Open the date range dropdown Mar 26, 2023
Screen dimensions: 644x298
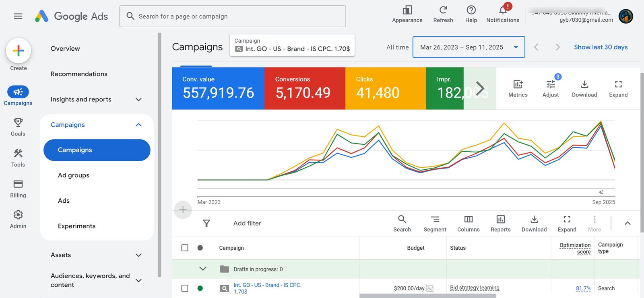[x=469, y=47]
